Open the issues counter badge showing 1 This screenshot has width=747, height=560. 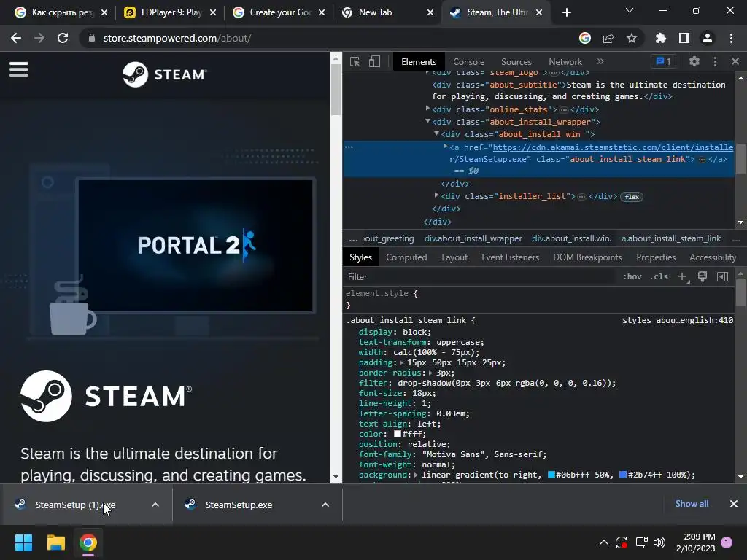(x=663, y=61)
